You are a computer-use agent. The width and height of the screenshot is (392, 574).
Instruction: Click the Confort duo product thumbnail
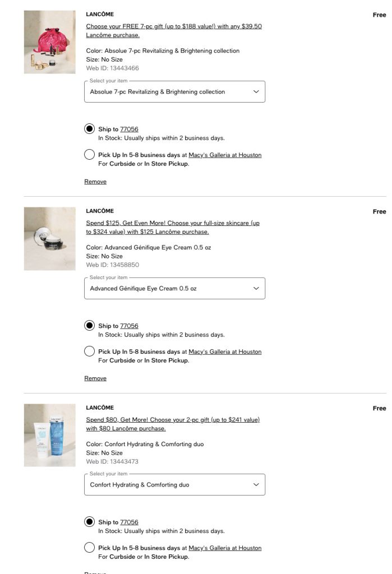pyautogui.click(x=49, y=435)
